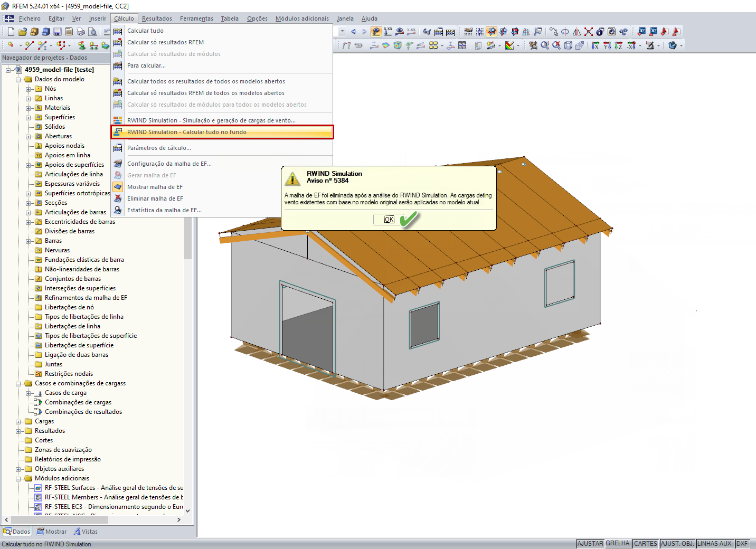
Task: View model in Z direction
Action: pyautogui.click(x=619, y=45)
